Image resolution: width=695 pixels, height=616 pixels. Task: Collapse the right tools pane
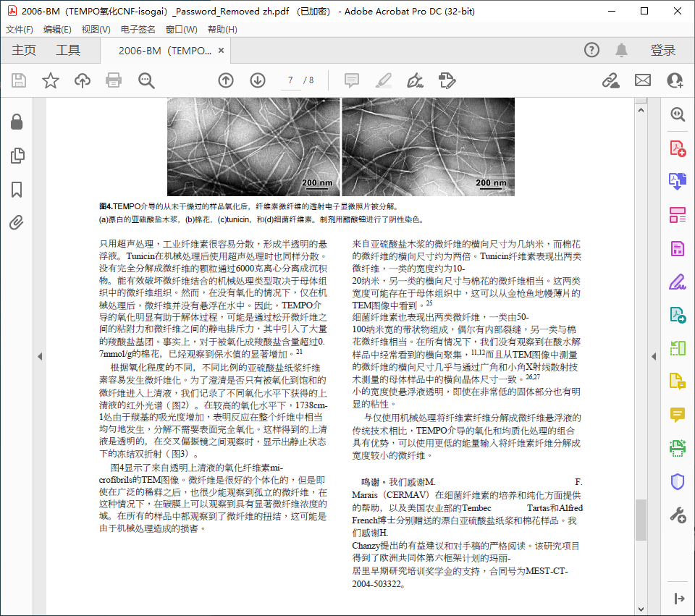[679, 599]
